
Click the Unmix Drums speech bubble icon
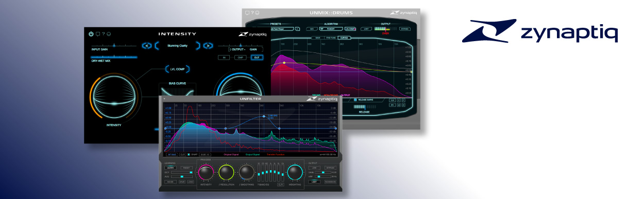pos(247,12)
